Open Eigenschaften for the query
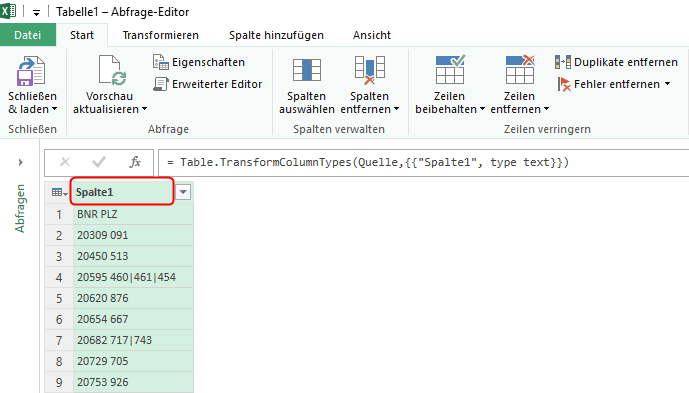 199,62
